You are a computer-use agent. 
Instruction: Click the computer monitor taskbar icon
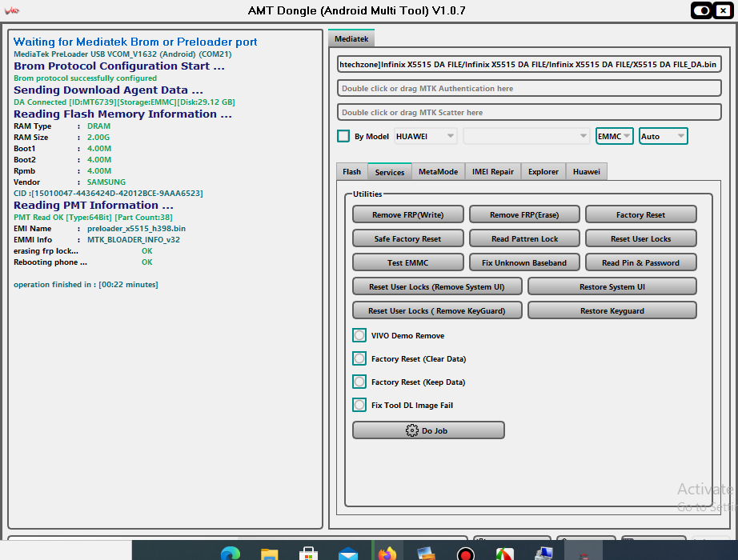click(544, 554)
